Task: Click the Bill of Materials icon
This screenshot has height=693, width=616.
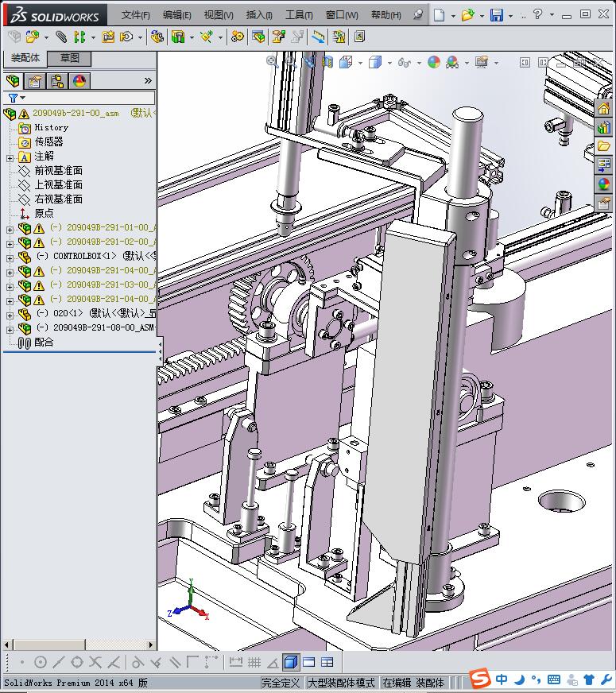Action: click(x=258, y=37)
